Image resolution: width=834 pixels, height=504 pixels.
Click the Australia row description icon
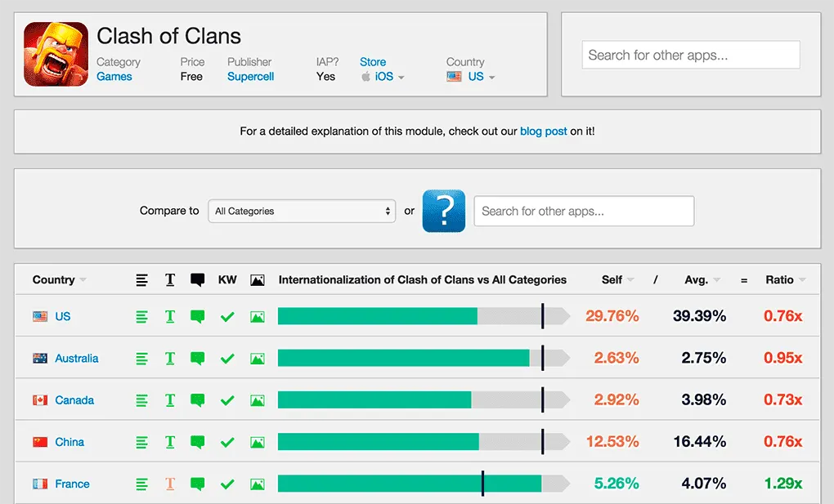tap(141, 359)
